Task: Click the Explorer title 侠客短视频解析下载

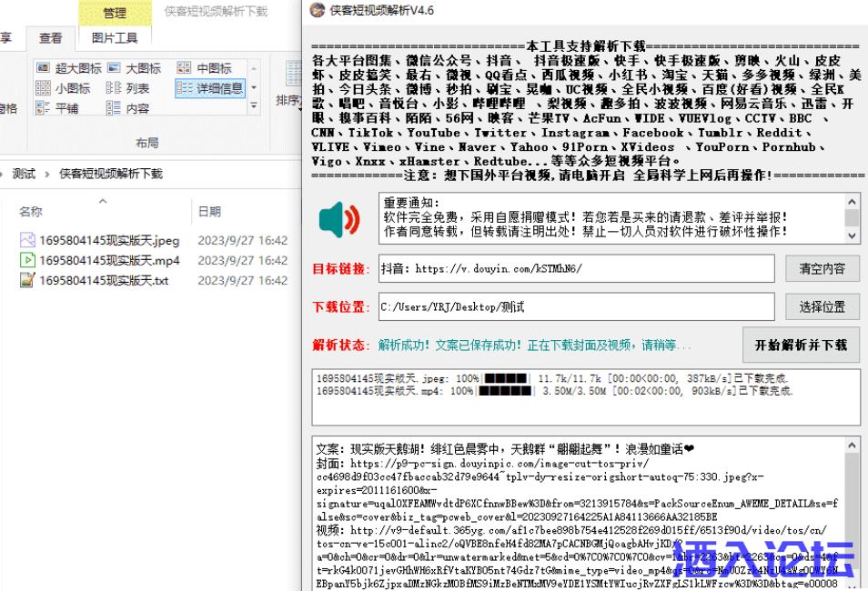Action: [216, 11]
